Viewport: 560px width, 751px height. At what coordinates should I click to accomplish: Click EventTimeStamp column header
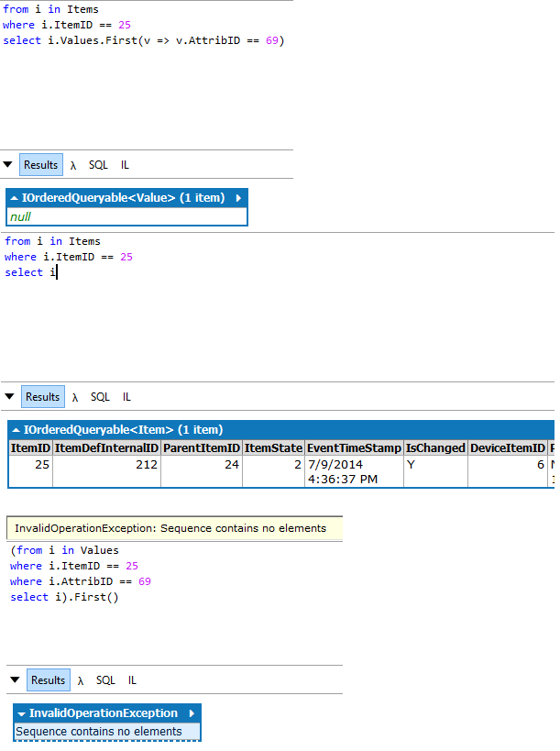coord(354,447)
